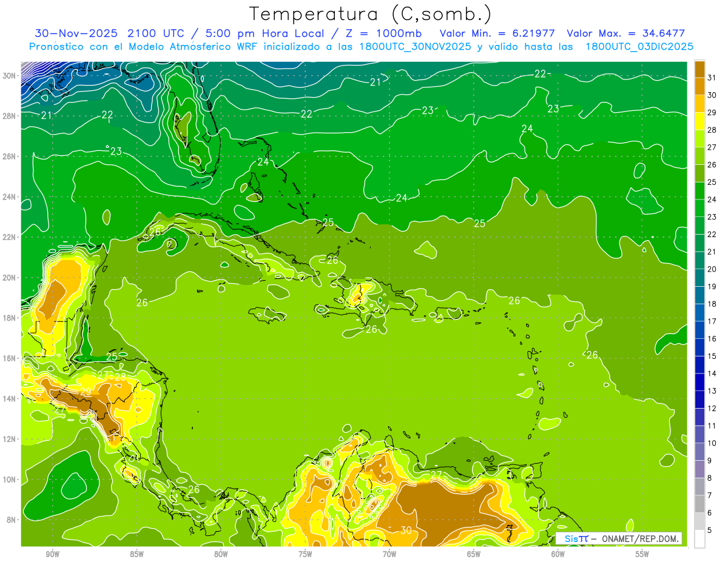Viewport: 728px width, 562px height.
Task: Click the 14N latitude axis label
Action: 10,398
